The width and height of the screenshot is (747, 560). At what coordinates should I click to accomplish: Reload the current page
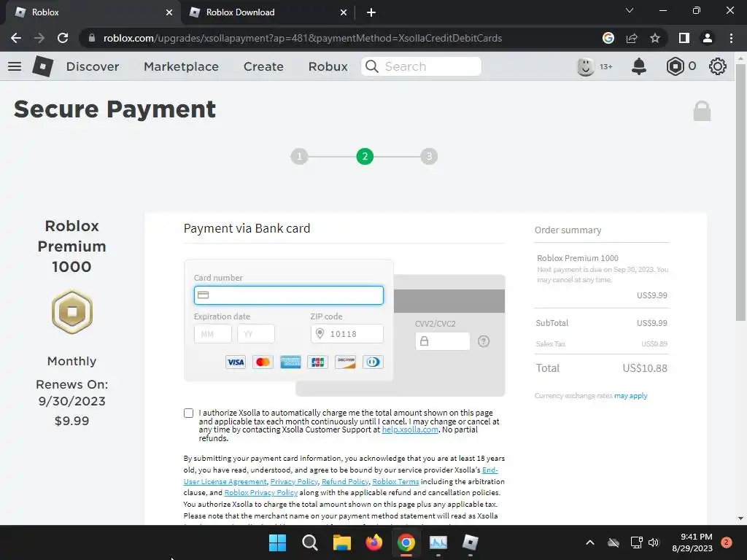[63, 38]
